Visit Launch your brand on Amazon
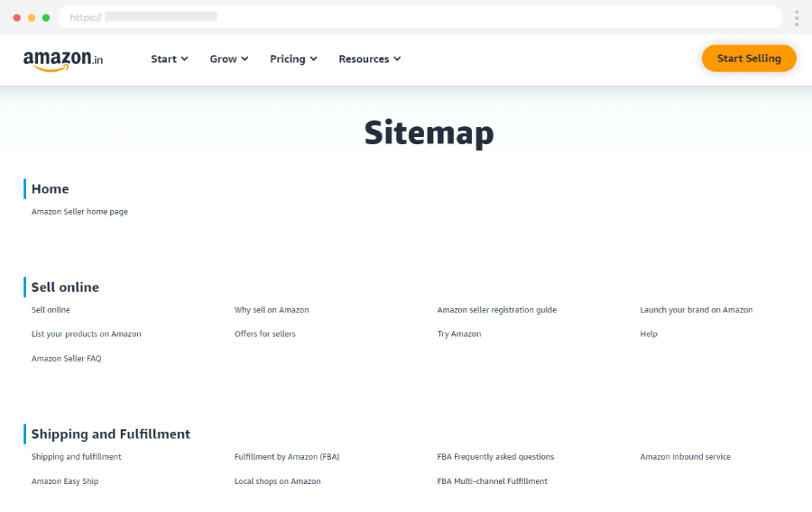This screenshot has height=512, width=812. click(x=696, y=310)
